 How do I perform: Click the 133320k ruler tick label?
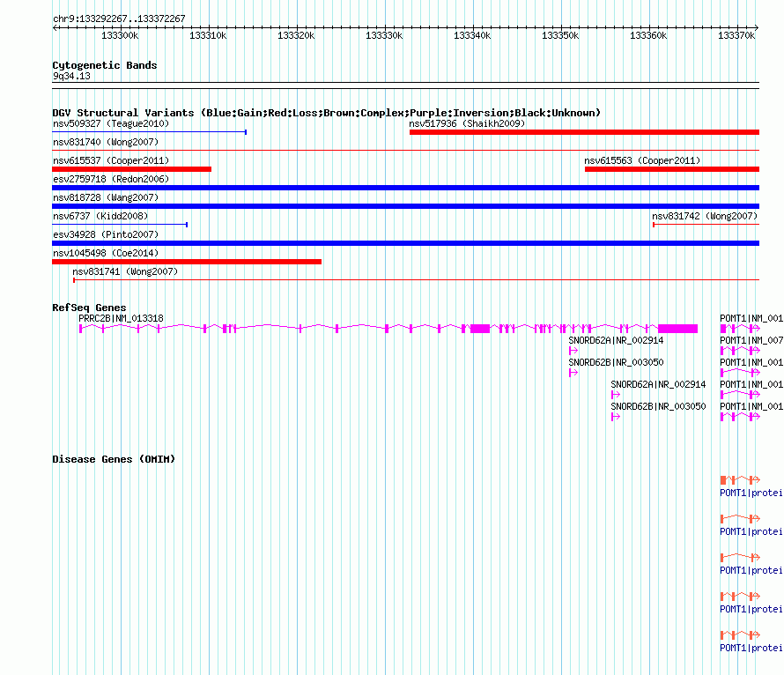tap(296, 35)
